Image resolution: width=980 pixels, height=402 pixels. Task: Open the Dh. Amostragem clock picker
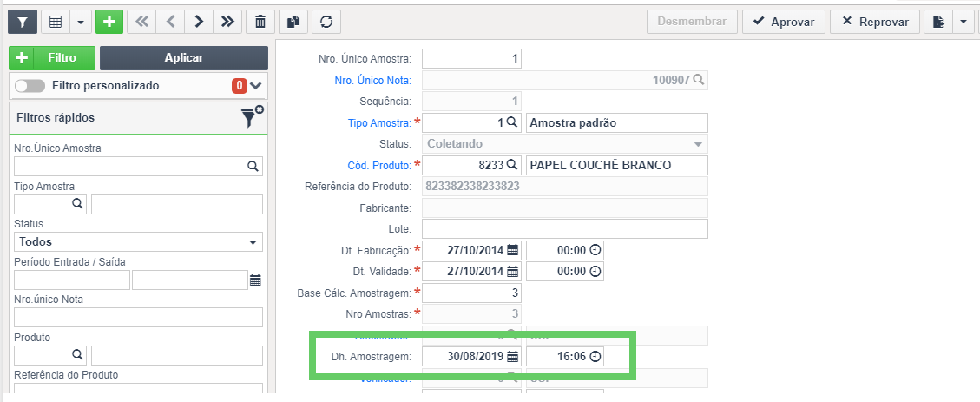[x=595, y=356]
